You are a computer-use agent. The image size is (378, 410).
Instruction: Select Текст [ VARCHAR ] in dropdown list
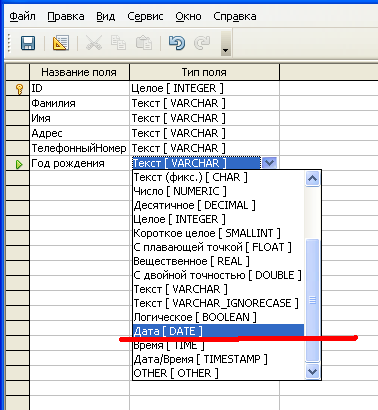pyautogui.click(x=218, y=289)
